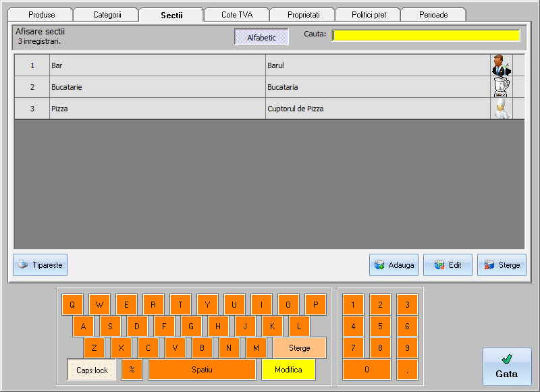
Task: Tap the M key
Action: pos(256,348)
